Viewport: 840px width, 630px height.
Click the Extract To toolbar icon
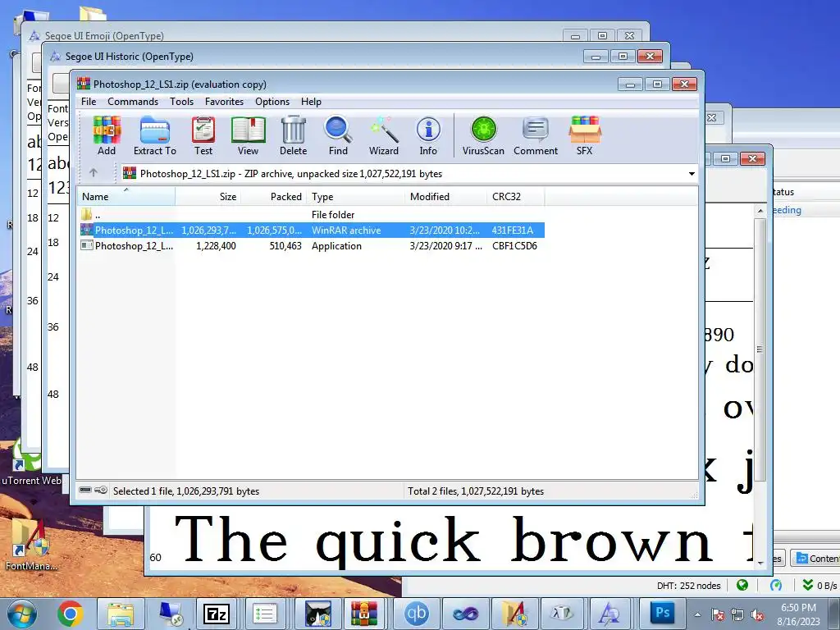point(155,135)
